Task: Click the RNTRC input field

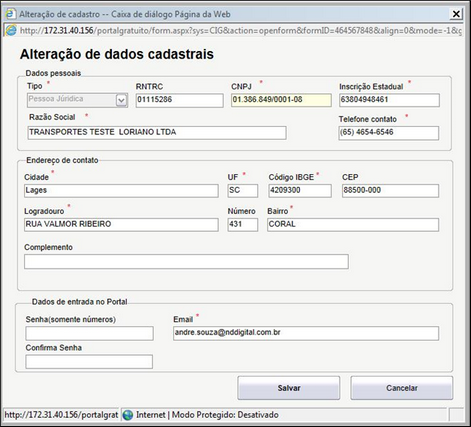Action: (180, 100)
